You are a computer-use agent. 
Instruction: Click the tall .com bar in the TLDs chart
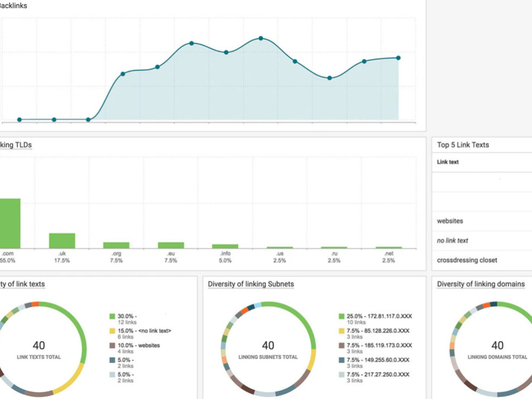[10, 223]
